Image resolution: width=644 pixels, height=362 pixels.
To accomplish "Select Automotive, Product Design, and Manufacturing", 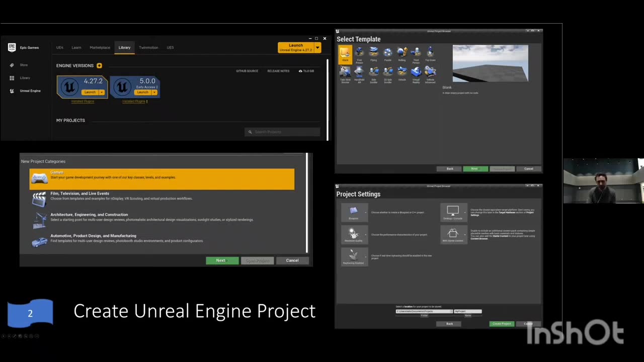I will (162, 242).
